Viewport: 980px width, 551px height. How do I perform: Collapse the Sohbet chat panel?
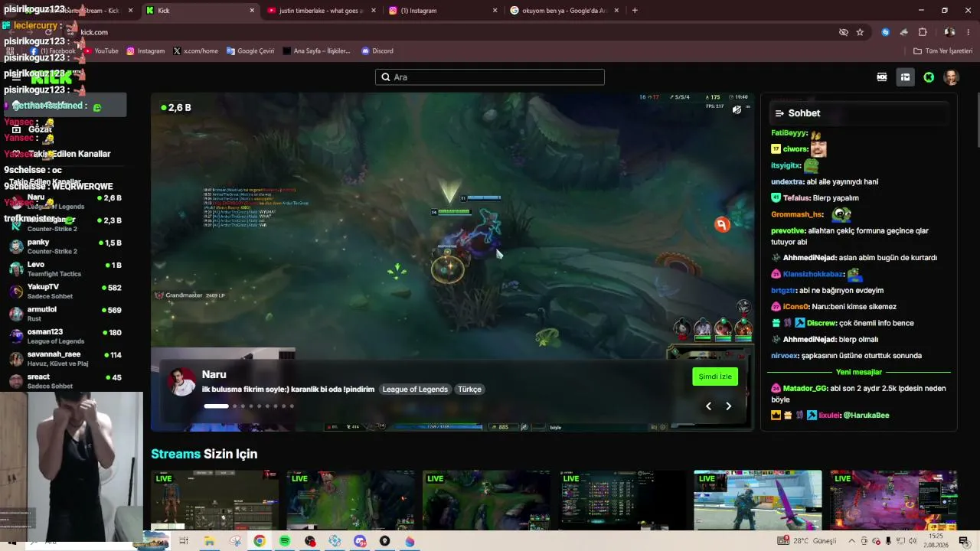pos(779,113)
